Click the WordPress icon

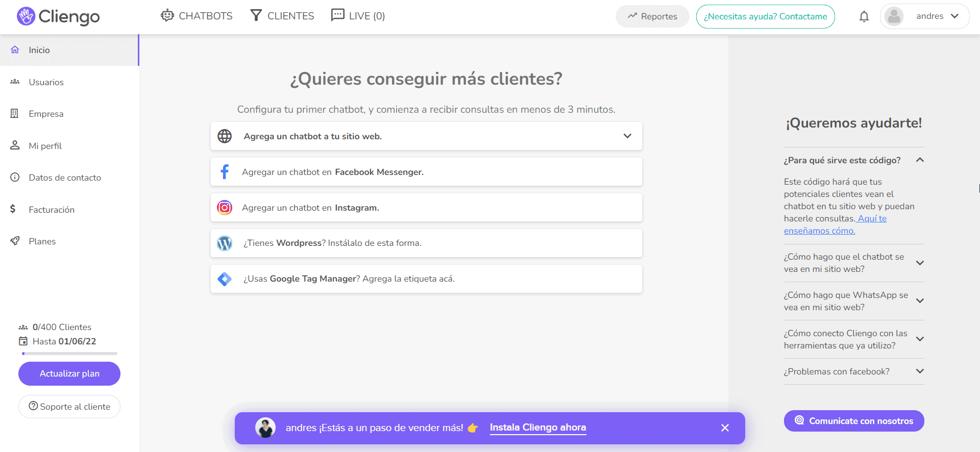pyautogui.click(x=225, y=243)
